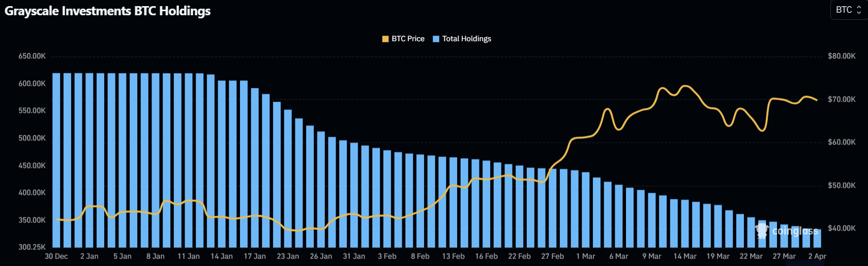
Task: Click the holdings bar above 17 Jan
Action: [x=255, y=168]
